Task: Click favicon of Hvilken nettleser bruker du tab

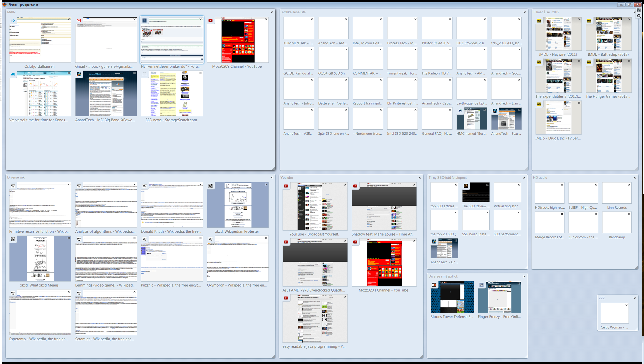Action: 144,20
